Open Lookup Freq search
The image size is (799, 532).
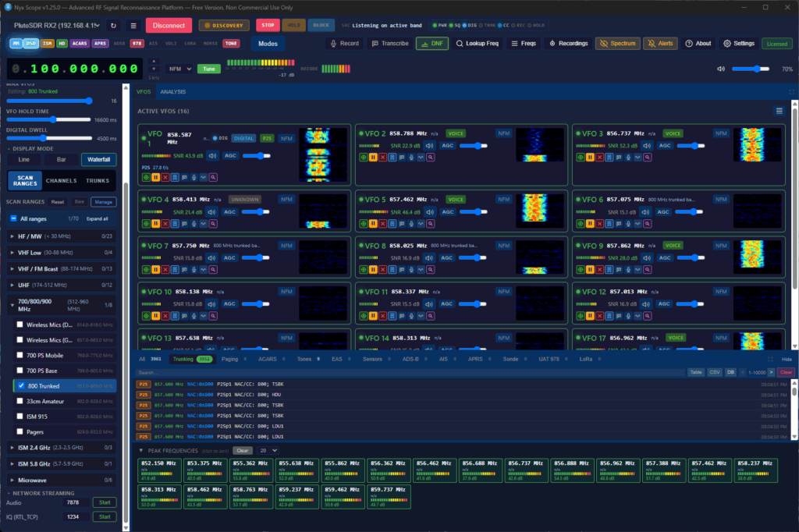[x=477, y=44]
